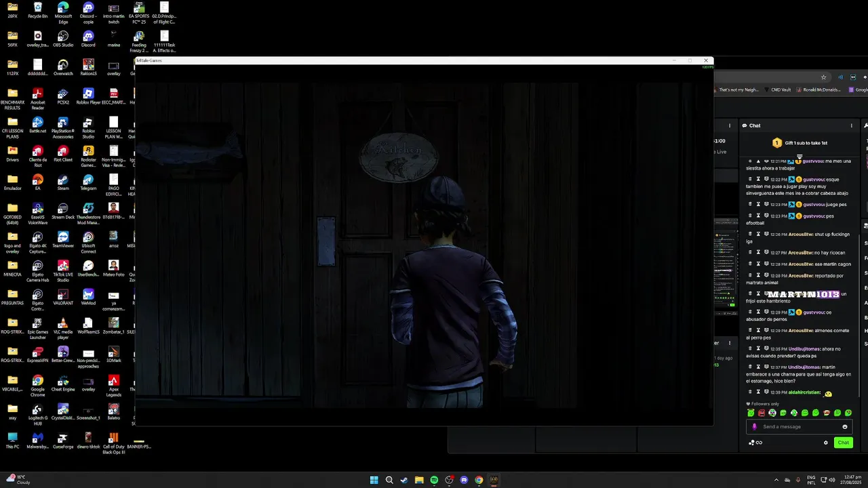Open the CFI LESSON PLANS desktop folder

pyautogui.click(x=12, y=127)
